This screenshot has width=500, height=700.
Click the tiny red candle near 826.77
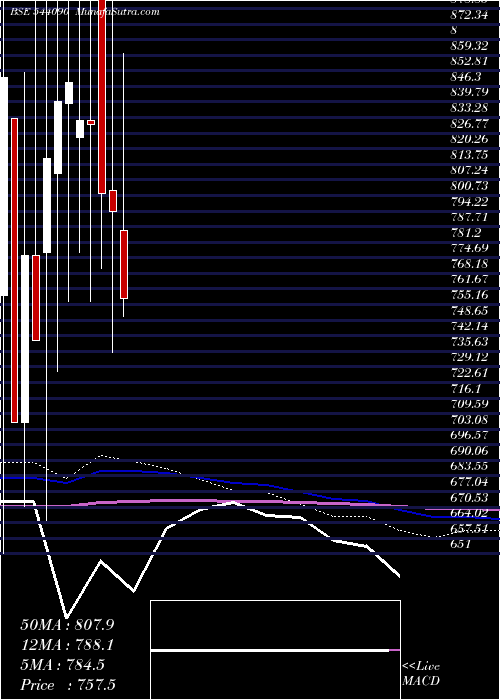(91, 122)
